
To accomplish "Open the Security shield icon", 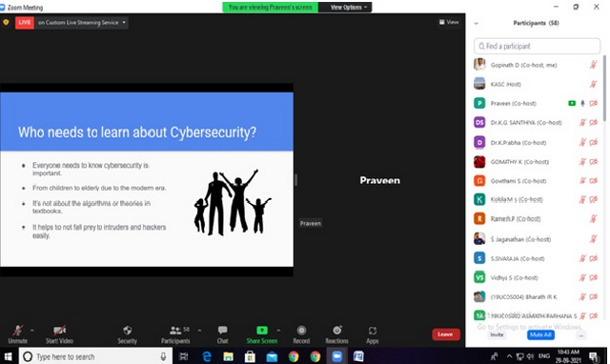I will pyautogui.click(x=127, y=331).
